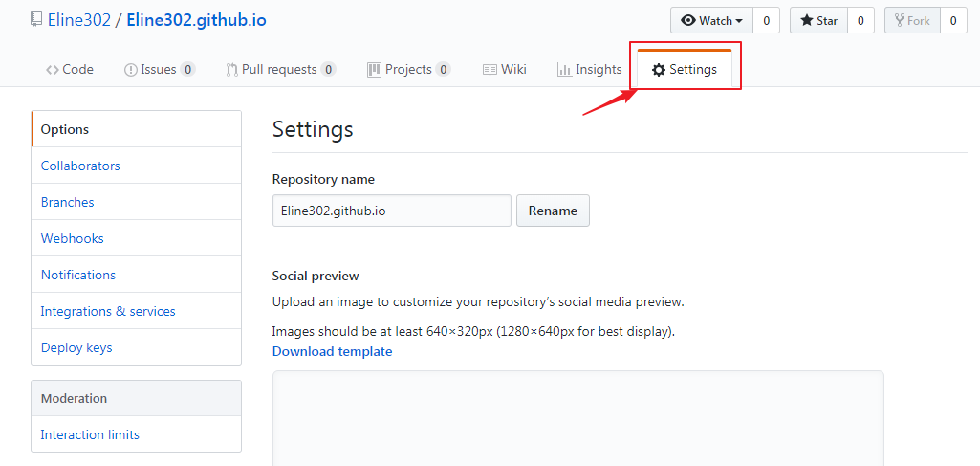Open the Projects tab
This screenshot has width=980, height=466.
409,70
